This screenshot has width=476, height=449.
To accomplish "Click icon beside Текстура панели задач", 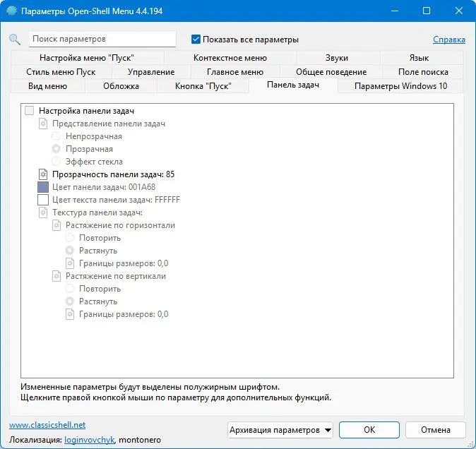I will (43, 212).
